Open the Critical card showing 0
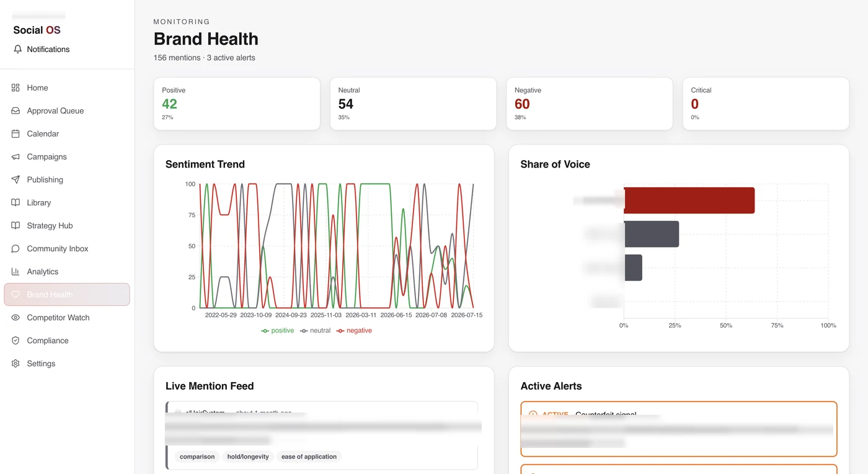868x474 pixels. (x=766, y=104)
